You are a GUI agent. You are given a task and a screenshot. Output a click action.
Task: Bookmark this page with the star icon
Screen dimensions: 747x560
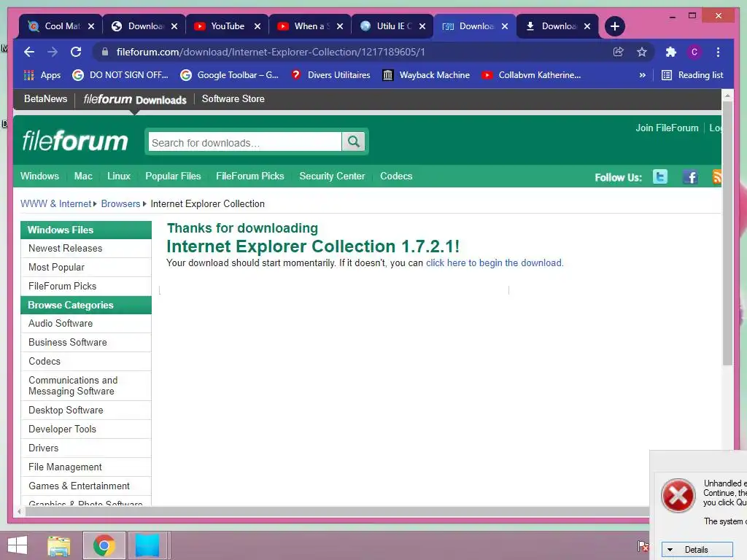[x=642, y=52]
